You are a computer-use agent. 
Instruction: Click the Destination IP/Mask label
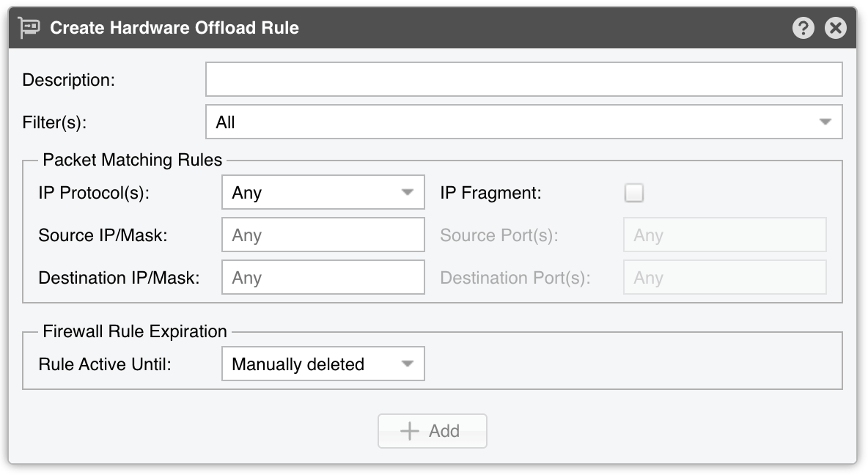point(119,278)
